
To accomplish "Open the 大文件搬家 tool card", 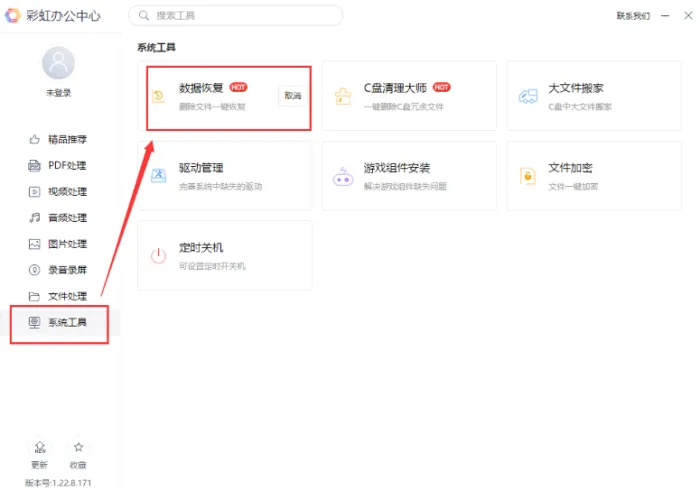I will (x=594, y=96).
